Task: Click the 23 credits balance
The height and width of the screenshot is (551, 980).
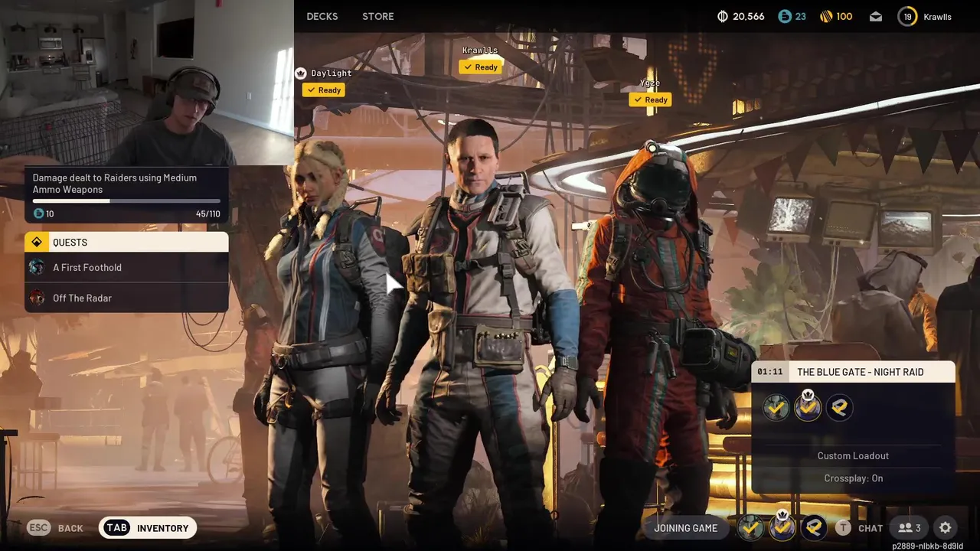Action: [800, 16]
